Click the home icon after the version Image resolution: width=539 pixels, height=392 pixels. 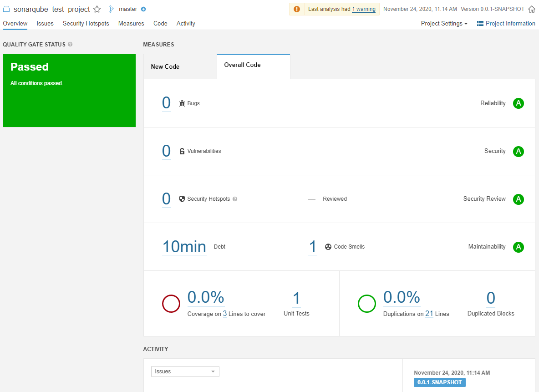click(x=531, y=9)
